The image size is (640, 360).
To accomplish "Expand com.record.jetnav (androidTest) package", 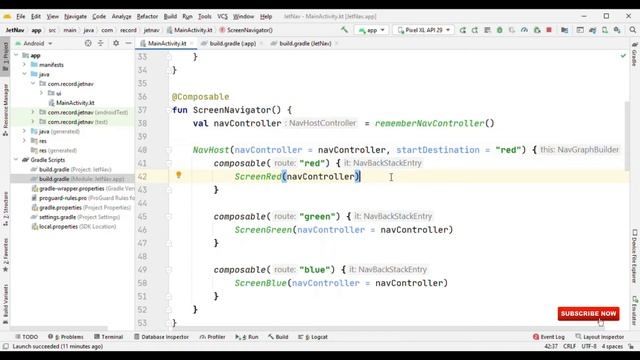I will pos(33,112).
